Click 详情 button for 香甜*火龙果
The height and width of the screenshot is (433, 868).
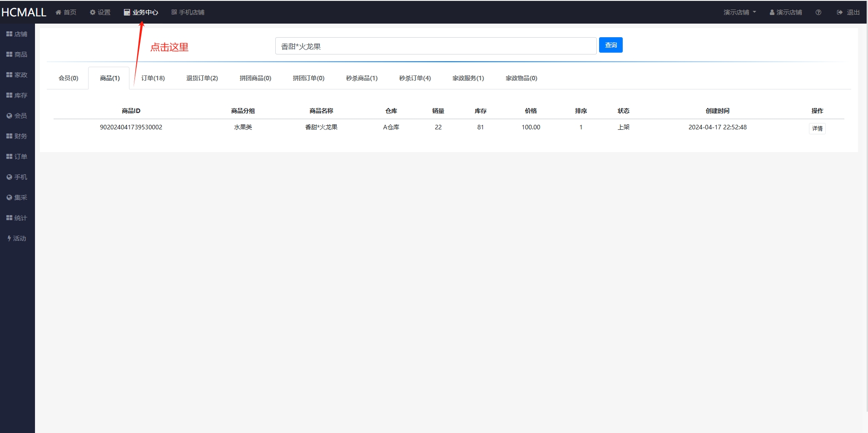tap(817, 128)
